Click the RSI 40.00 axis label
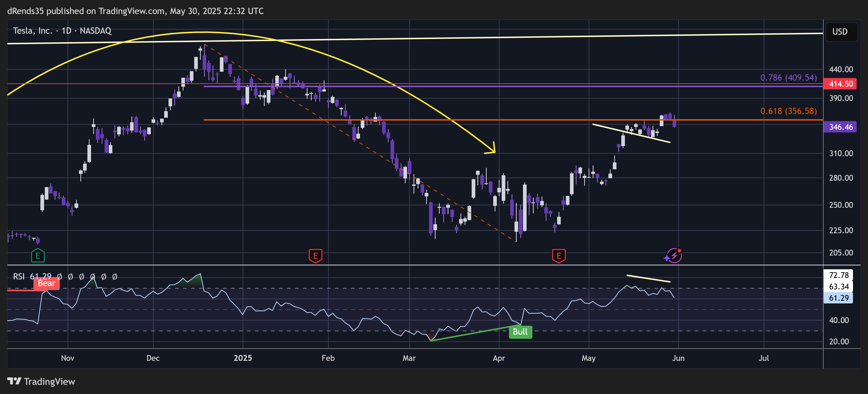 pos(839,320)
